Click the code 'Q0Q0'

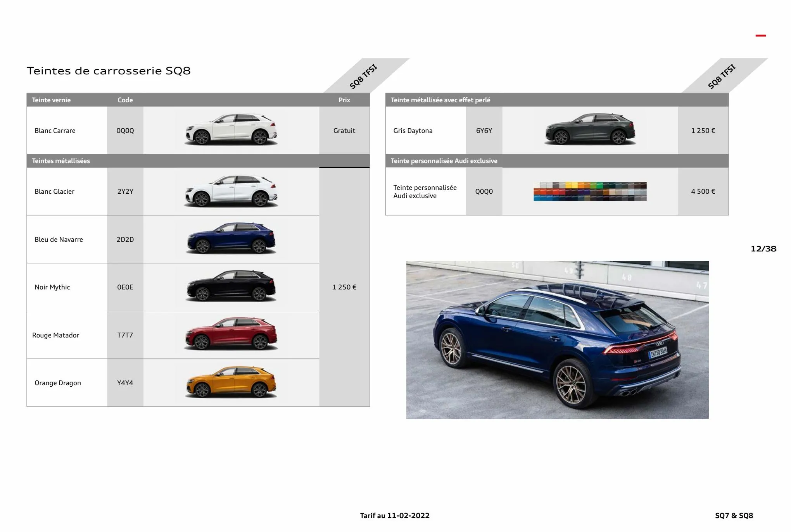click(484, 191)
